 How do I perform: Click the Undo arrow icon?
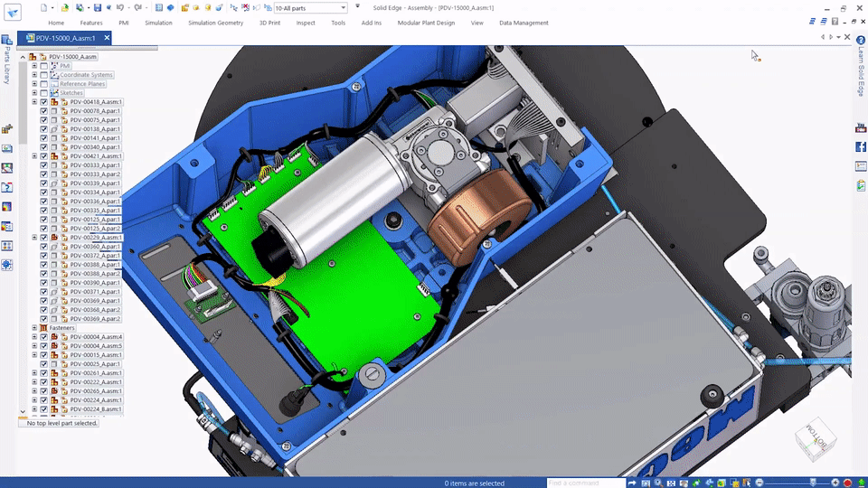pyautogui.click(x=119, y=8)
